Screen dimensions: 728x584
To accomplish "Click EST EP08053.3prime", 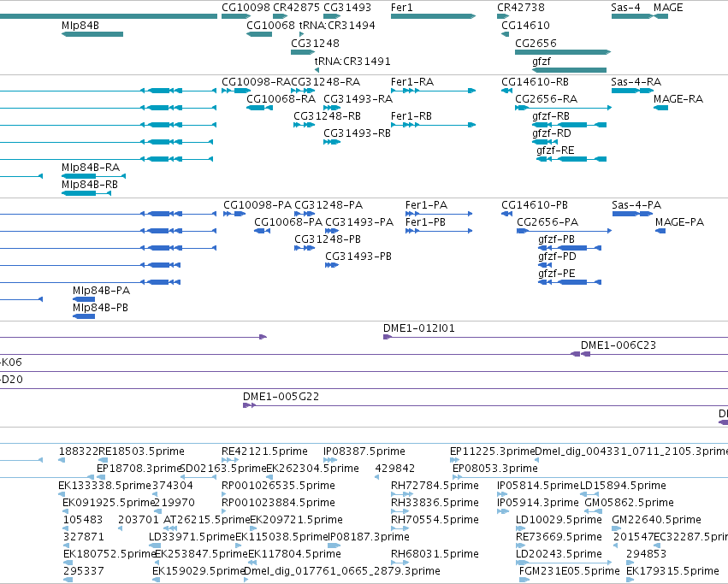I will [495, 469].
